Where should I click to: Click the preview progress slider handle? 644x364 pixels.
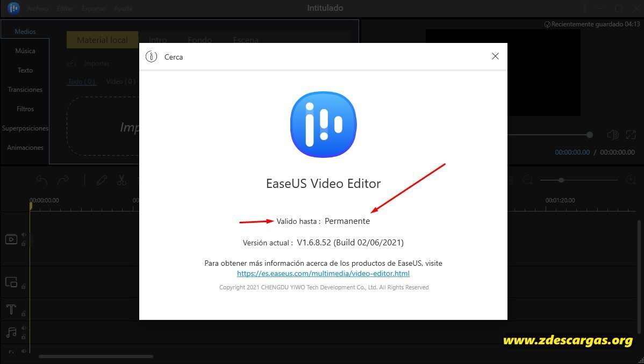pyautogui.click(x=590, y=135)
